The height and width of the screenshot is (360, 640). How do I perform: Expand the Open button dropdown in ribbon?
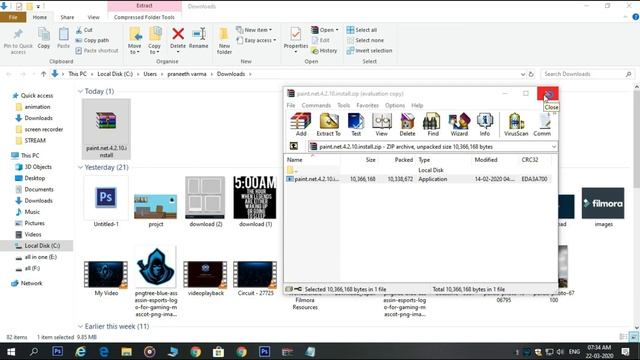tap(337, 30)
